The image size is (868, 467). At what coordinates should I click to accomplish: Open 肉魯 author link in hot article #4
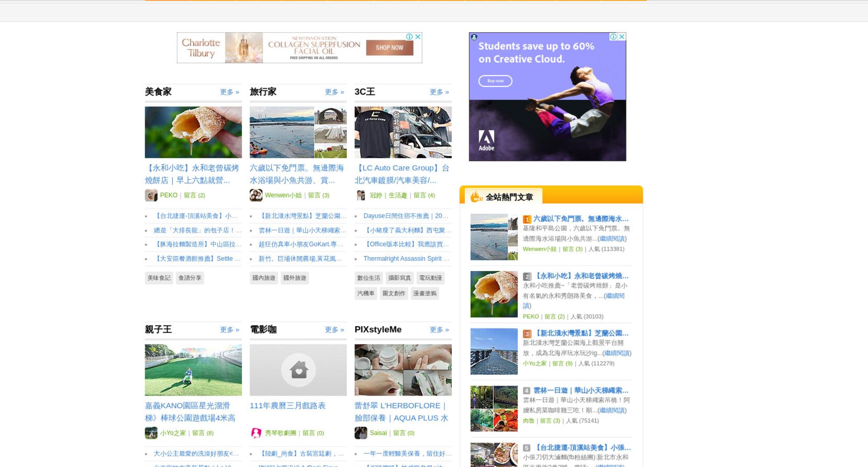(x=528, y=421)
